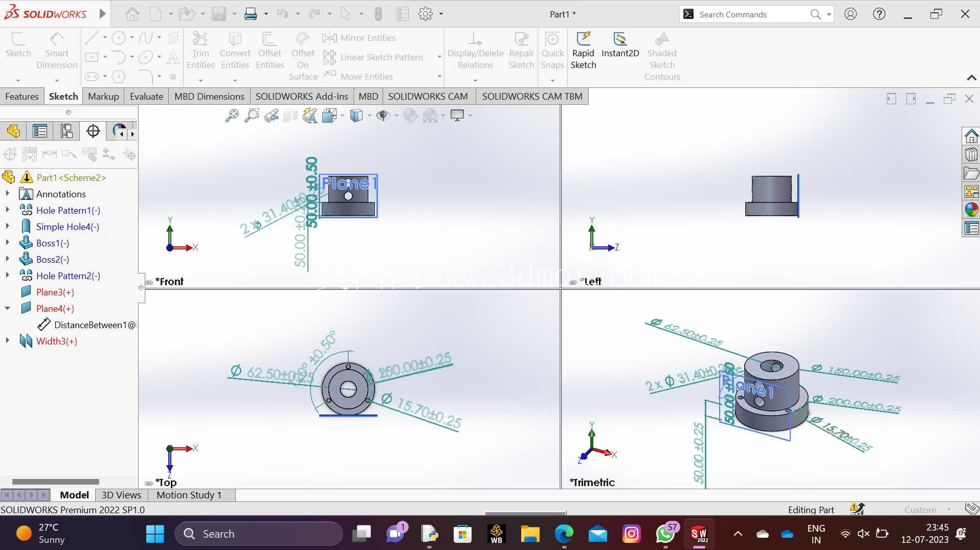Collapse the Plane4(+) tree node
Viewport: 980px width, 550px height.
pyautogui.click(x=7, y=308)
